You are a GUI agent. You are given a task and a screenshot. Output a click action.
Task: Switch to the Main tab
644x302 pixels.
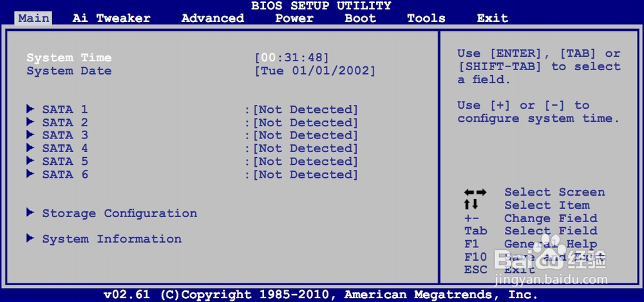pyautogui.click(x=33, y=19)
